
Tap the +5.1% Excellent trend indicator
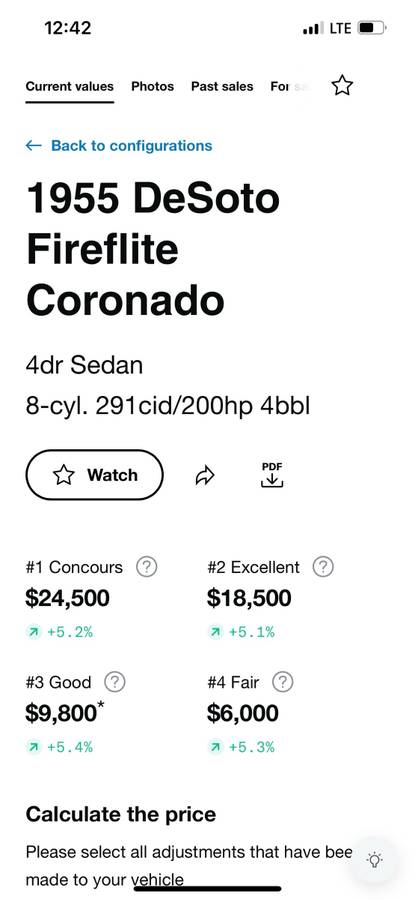[241, 632]
